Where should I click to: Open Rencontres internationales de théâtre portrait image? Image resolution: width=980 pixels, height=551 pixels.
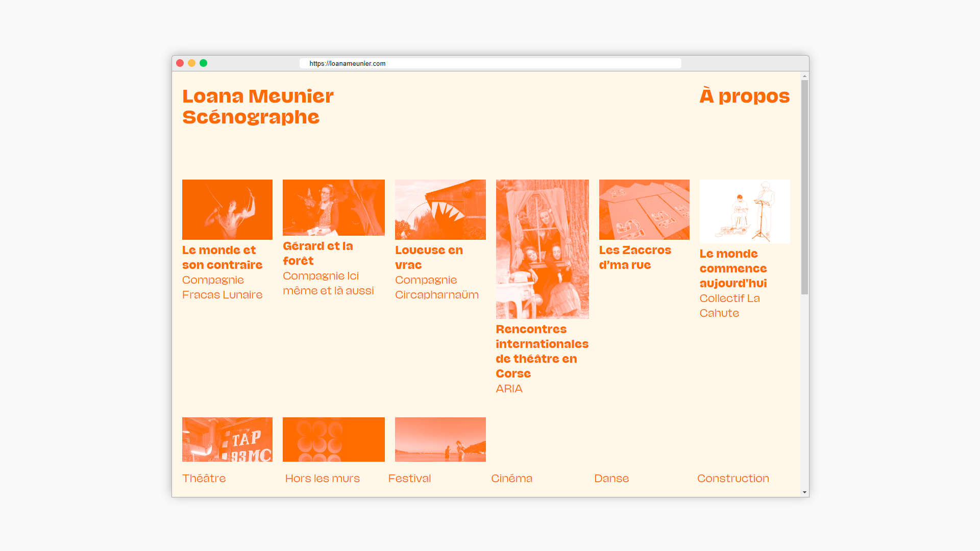tap(542, 249)
